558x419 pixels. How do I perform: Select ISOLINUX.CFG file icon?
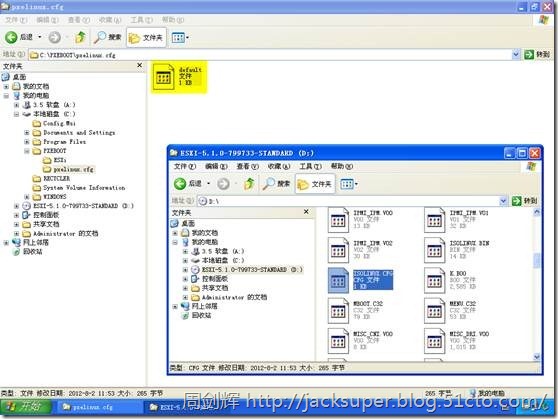click(x=338, y=281)
